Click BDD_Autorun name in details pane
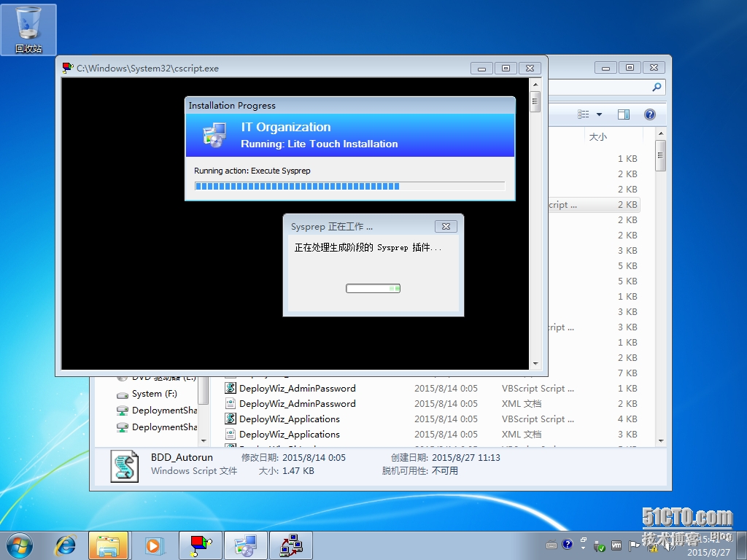Viewport: 747px width, 560px height. pos(182,457)
